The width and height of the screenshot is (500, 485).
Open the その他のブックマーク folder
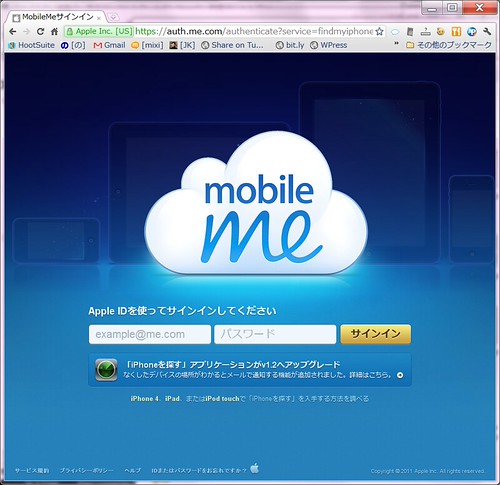(449, 45)
